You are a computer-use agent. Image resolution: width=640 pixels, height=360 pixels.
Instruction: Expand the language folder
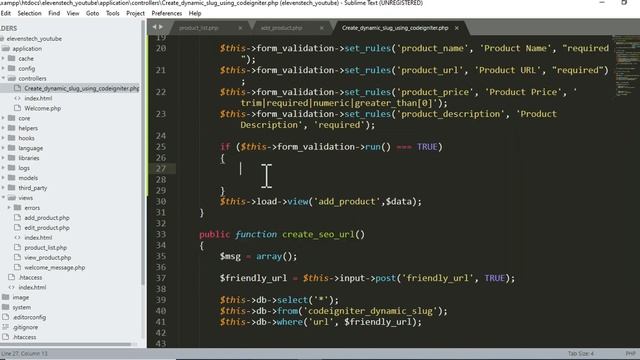pos(3,148)
